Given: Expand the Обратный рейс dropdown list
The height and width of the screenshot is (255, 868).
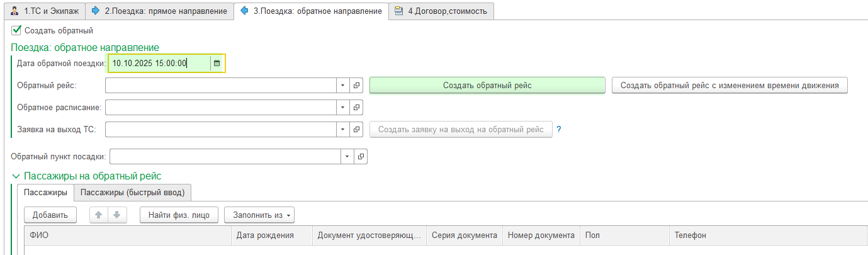Looking at the screenshot, I should click(342, 85).
